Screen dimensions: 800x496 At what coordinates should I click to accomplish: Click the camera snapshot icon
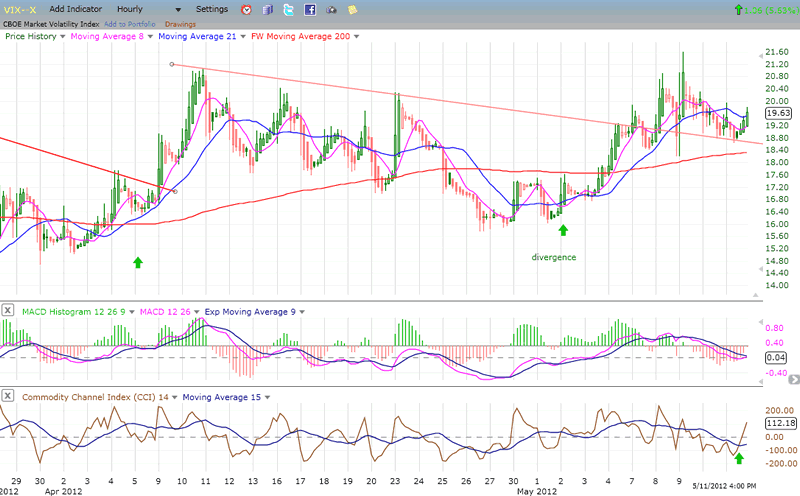332,9
